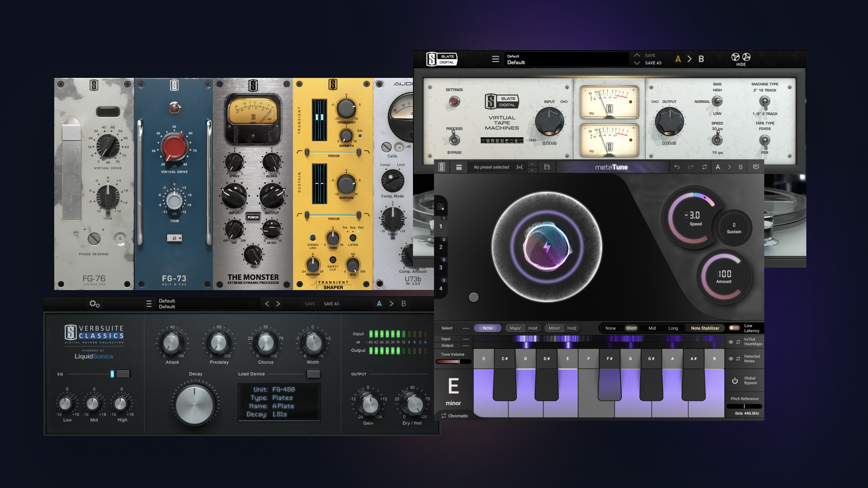Click the HIDE tape reels icon
Image resolution: width=868 pixels, height=488 pixels.
741,57
